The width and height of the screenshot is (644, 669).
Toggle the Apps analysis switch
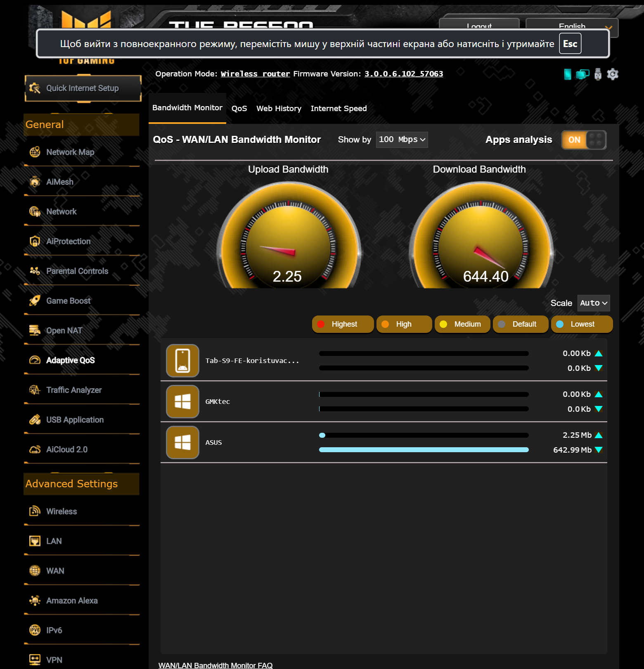tap(584, 140)
